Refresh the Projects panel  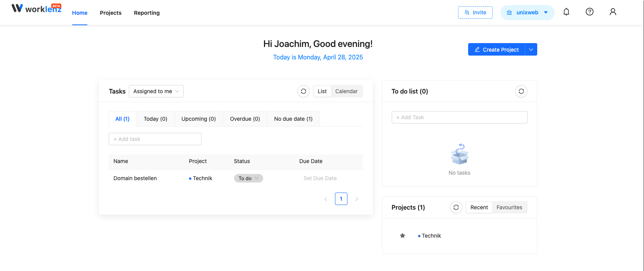(456, 207)
